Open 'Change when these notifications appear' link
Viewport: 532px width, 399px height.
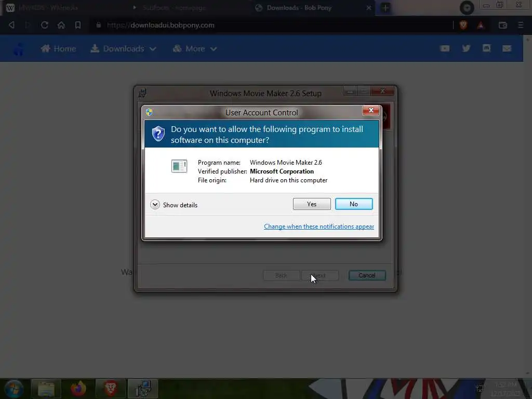point(318,227)
